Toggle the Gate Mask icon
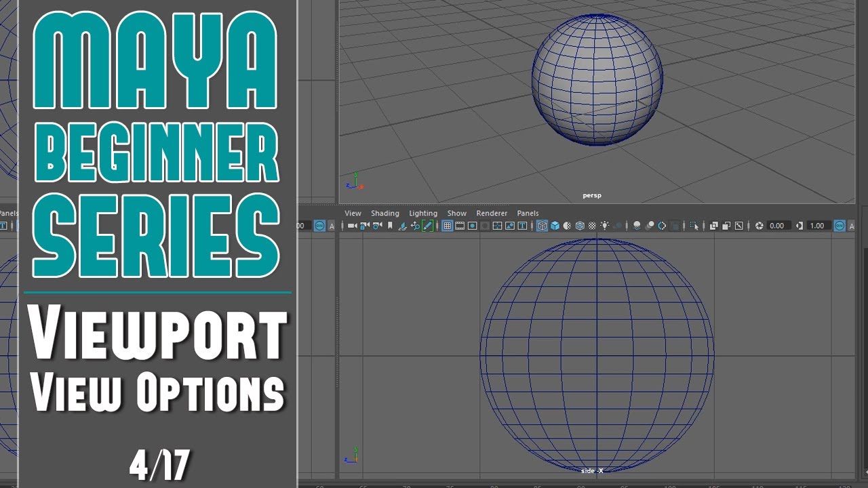This screenshot has width=868, height=488. pyautogui.click(x=485, y=226)
